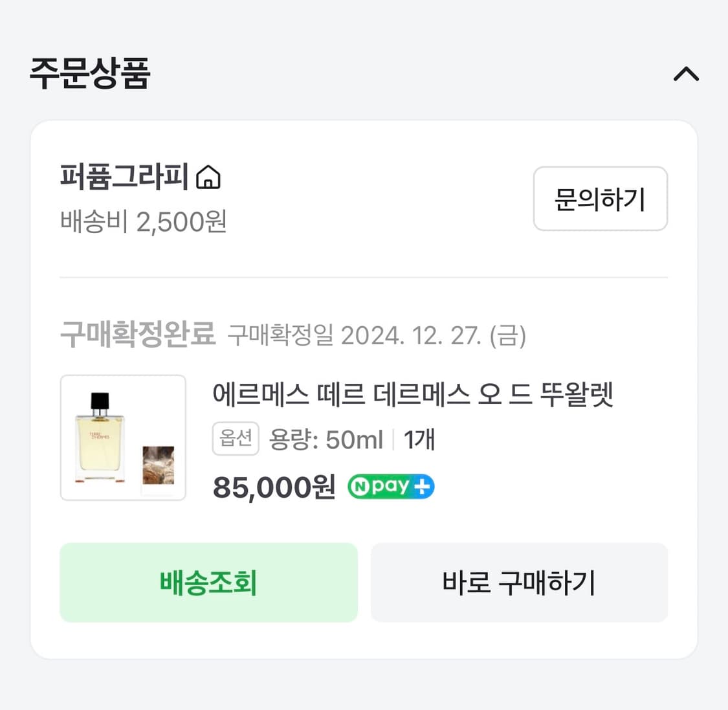Click the 85,000원 price text
728x710 pixels.
coord(273,486)
